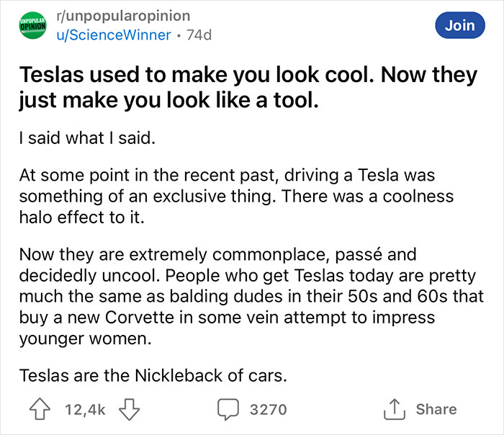Click the 12,4k vote score
Image resolution: width=504 pixels, height=435 pixels.
pos(84,409)
